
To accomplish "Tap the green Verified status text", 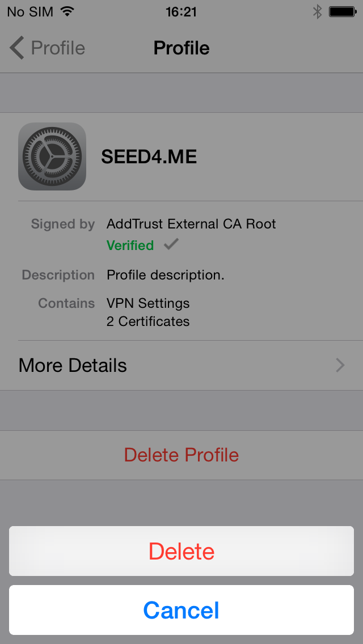I will coord(130,245).
